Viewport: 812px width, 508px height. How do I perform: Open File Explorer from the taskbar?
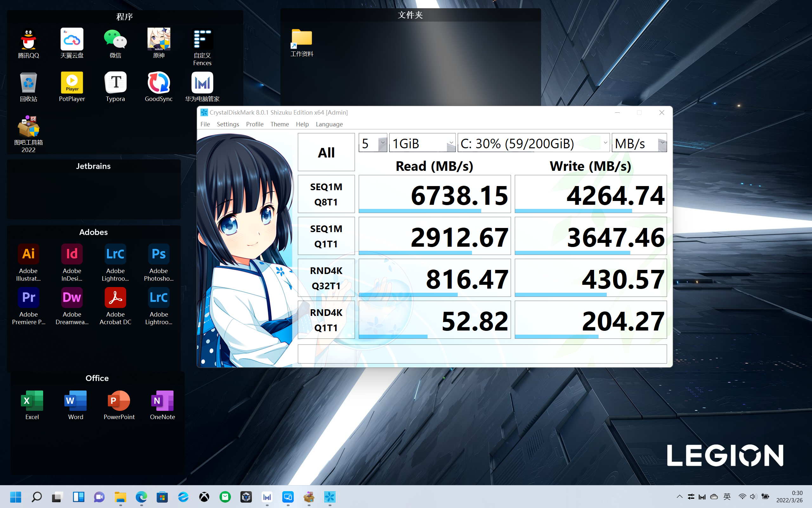(x=120, y=497)
